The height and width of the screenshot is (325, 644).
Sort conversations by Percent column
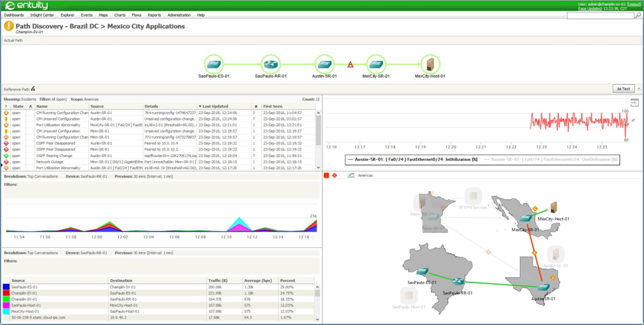296,281
